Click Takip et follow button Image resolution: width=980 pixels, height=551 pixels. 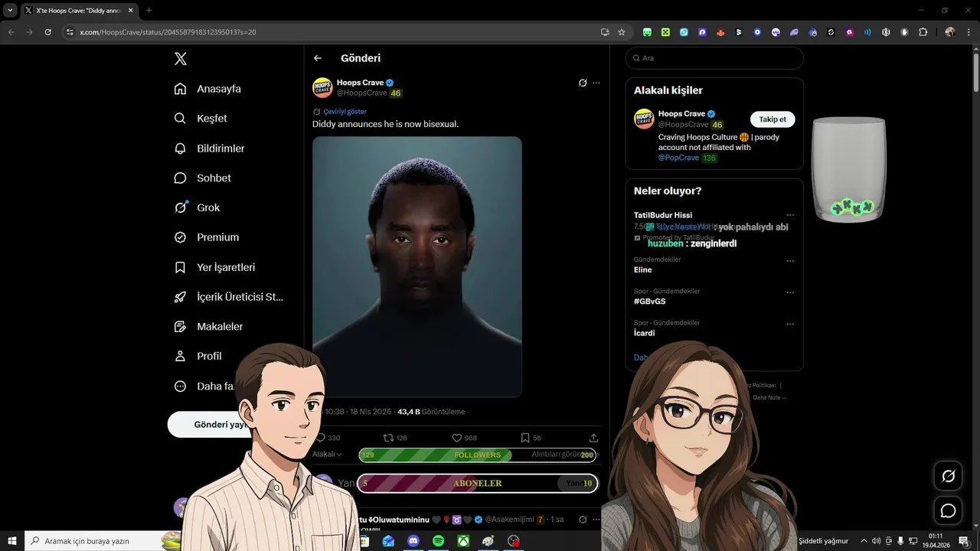point(773,119)
